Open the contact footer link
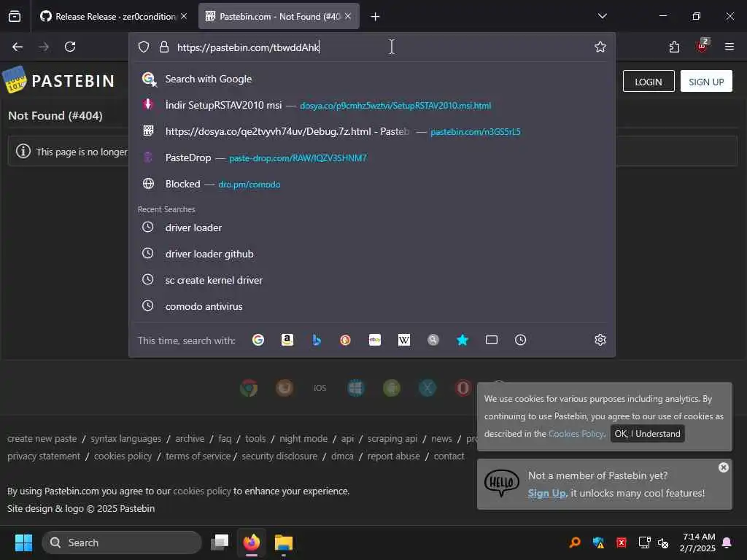 (449, 456)
